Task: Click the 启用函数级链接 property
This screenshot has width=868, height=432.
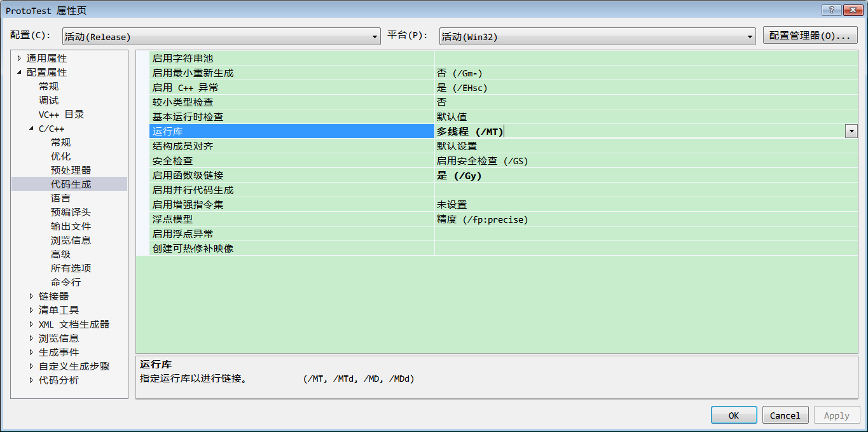Action: pos(292,176)
